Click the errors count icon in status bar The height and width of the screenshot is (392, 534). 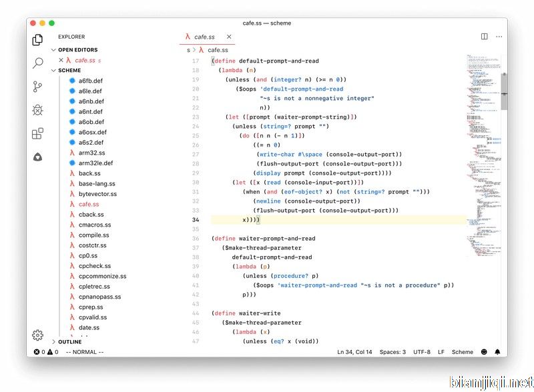click(x=37, y=352)
